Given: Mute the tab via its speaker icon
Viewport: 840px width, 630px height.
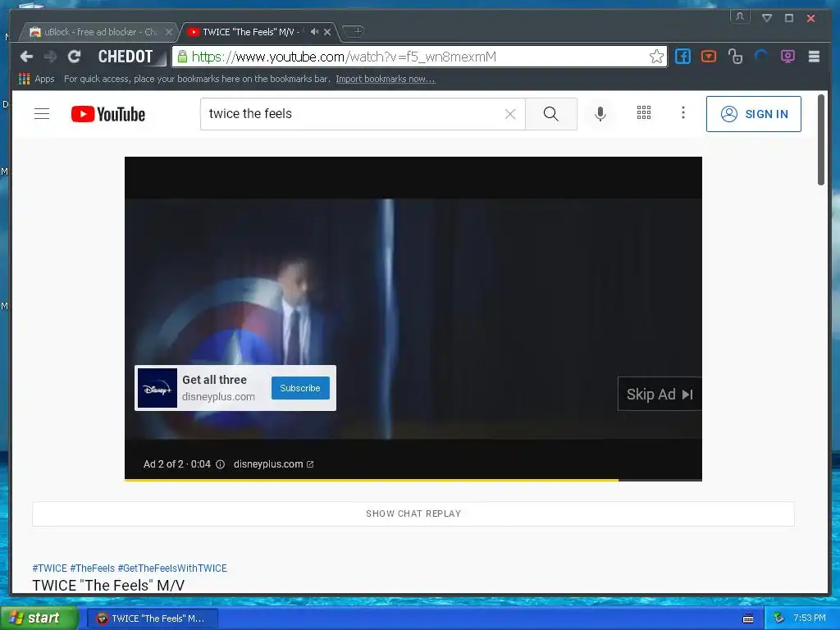Looking at the screenshot, I should pos(314,32).
